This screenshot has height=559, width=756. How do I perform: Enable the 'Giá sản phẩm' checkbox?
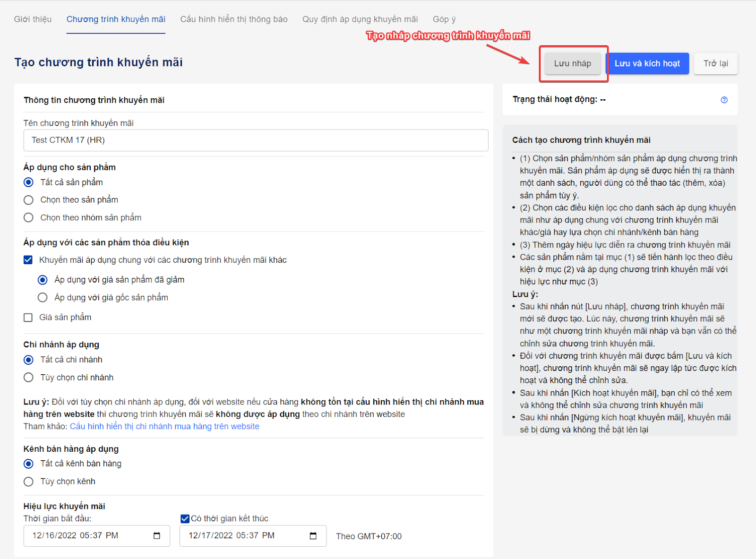[28, 318]
